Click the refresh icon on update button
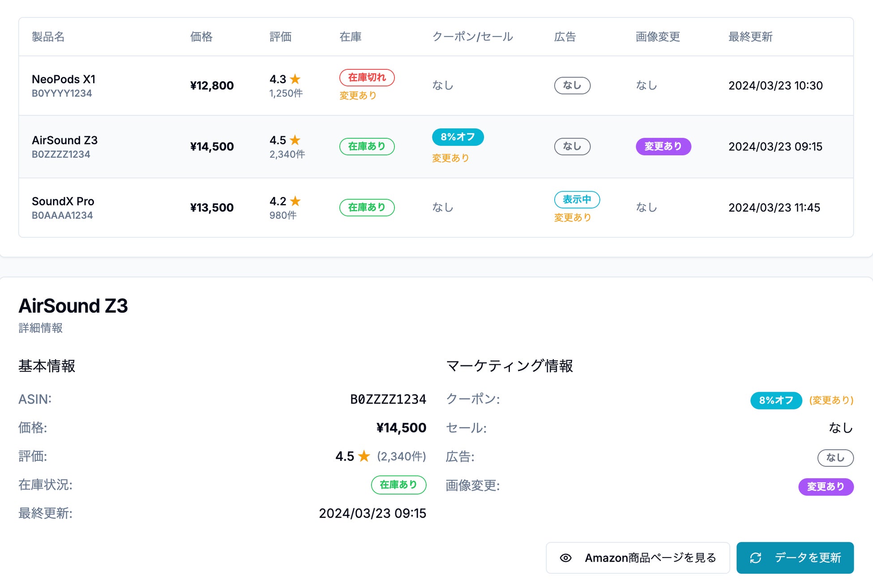873x588 pixels. click(x=756, y=558)
